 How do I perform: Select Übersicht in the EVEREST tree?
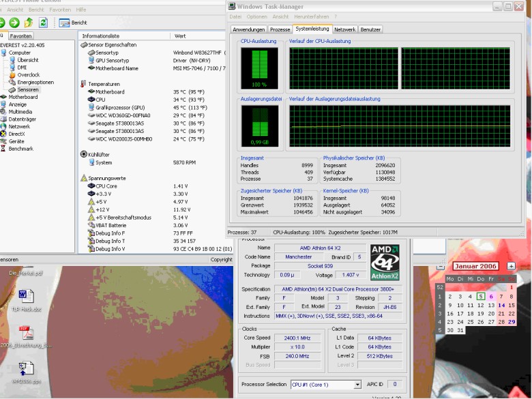[28, 60]
